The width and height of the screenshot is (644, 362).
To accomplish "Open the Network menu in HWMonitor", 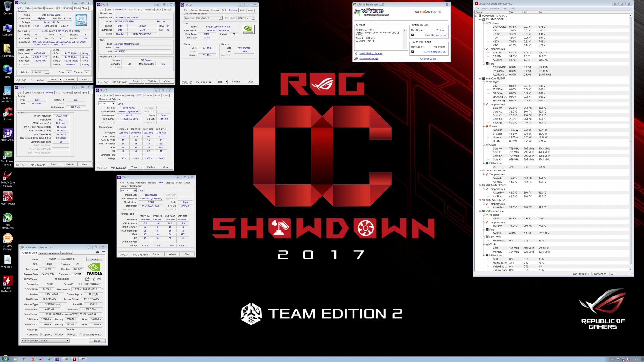I will [x=494, y=8].
